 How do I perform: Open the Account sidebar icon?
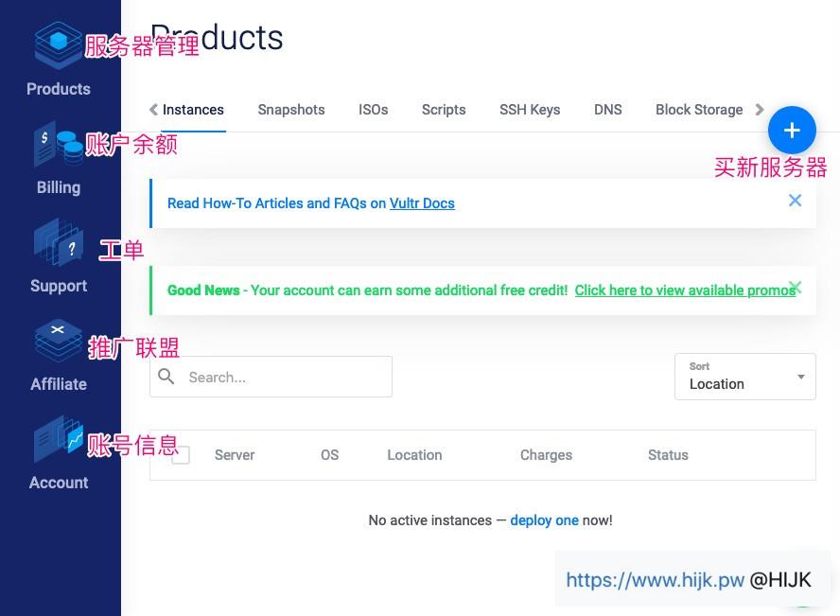(58, 441)
